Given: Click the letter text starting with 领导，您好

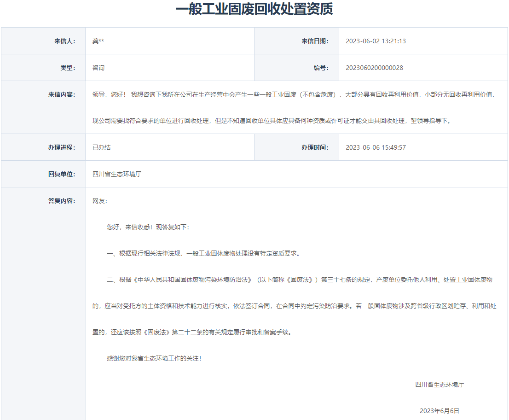Looking at the screenshot, I should 294,94.
